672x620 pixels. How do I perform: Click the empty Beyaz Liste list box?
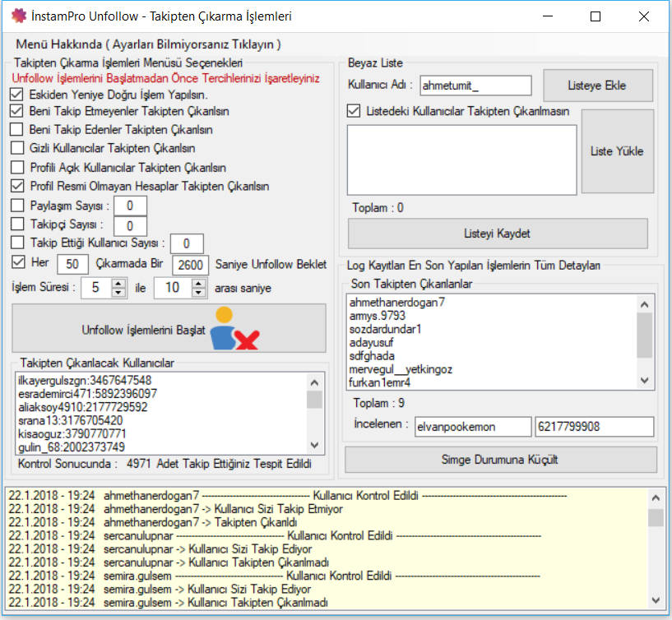click(461, 160)
